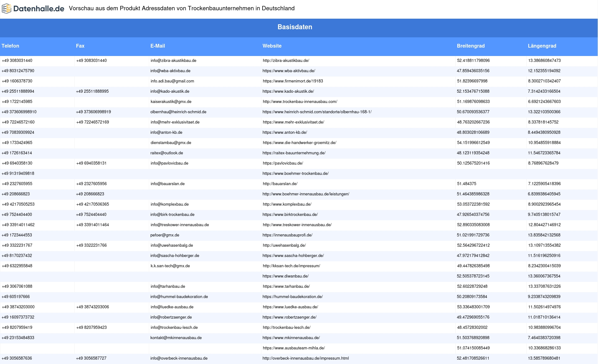Open the www.kado-akustik.de website URL
Screen dimensions: 598x364
[x=288, y=91]
